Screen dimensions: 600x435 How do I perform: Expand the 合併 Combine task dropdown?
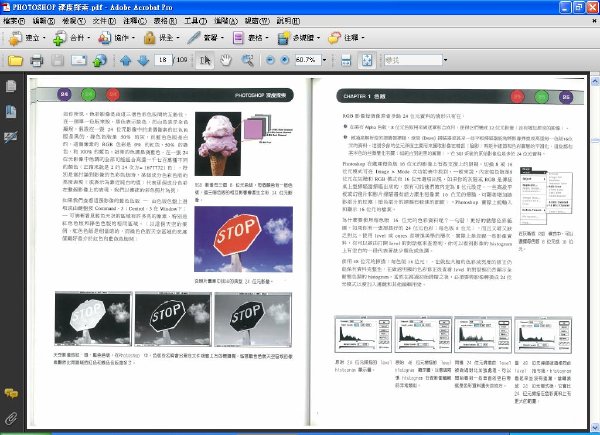click(x=89, y=38)
